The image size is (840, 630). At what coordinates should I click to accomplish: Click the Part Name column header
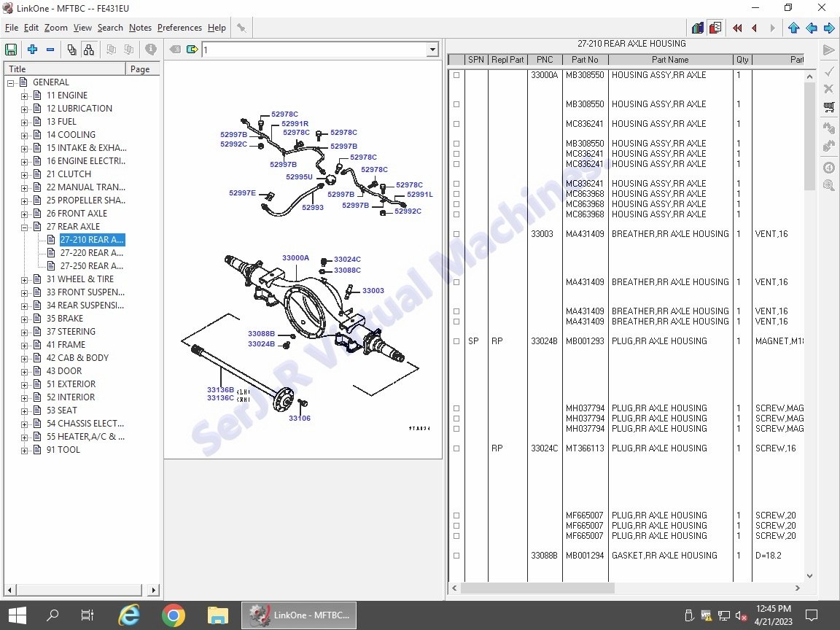[670, 60]
